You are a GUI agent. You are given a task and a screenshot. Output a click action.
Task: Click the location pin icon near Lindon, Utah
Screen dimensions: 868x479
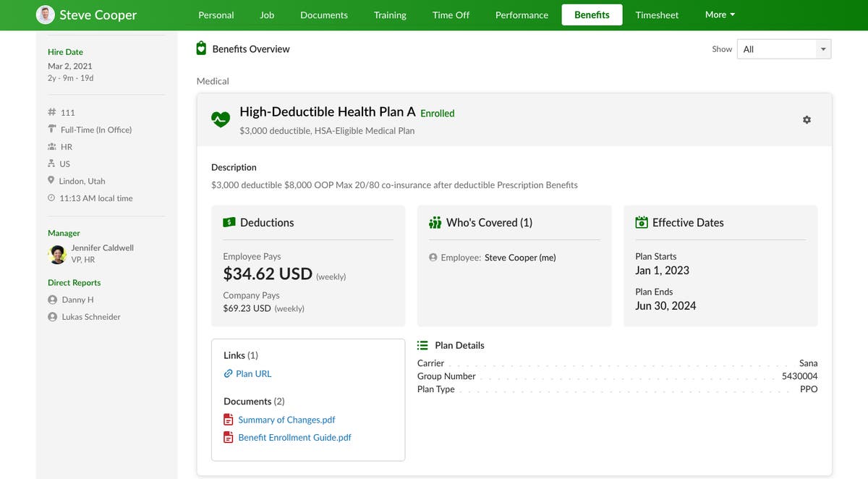[x=52, y=180]
